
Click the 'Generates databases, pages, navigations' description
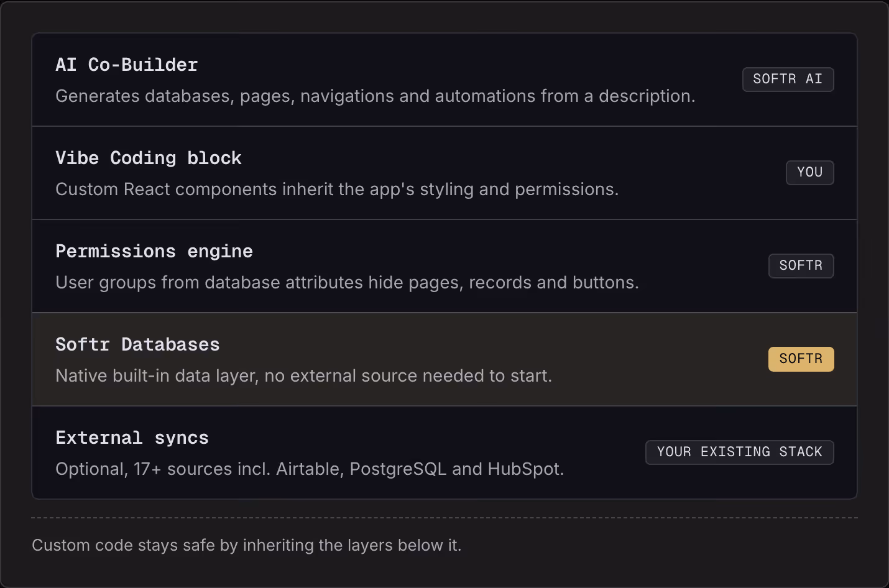(375, 96)
